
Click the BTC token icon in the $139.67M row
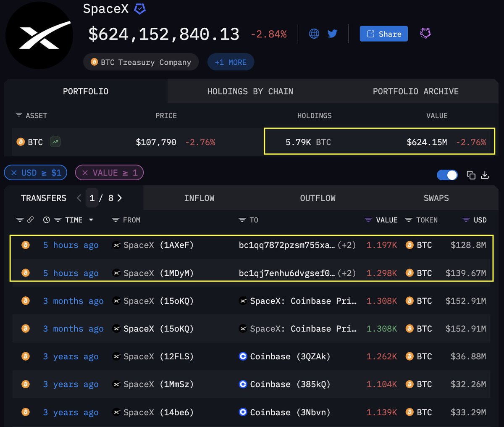[409, 273]
